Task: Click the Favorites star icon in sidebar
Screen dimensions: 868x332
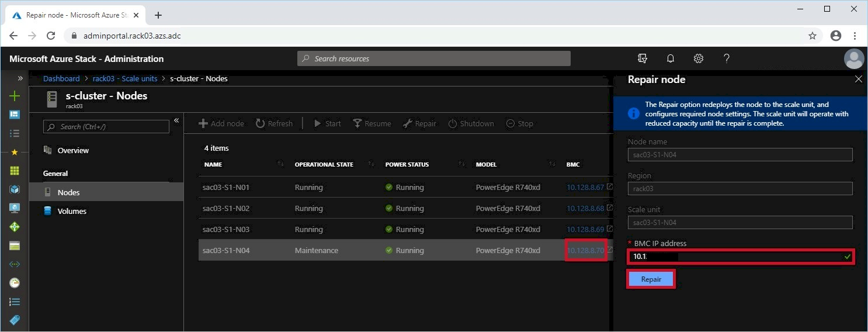Action: pyautogui.click(x=15, y=152)
